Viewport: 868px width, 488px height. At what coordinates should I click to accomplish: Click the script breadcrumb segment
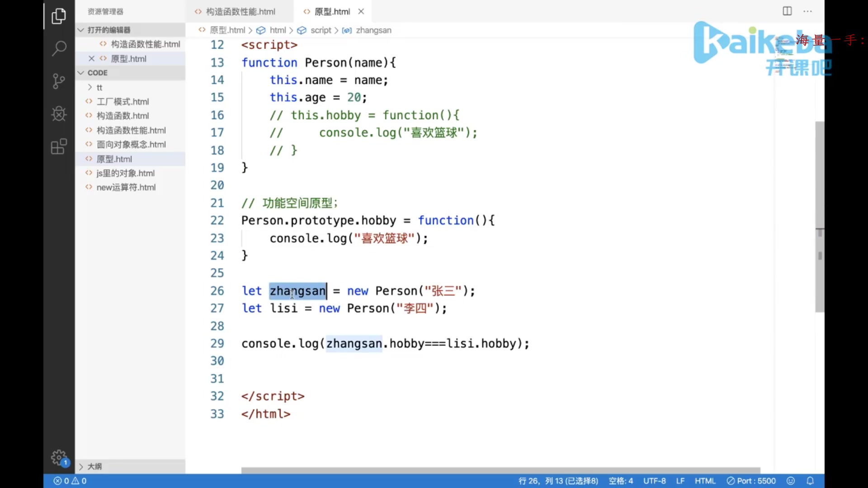(x=321, y=30)
